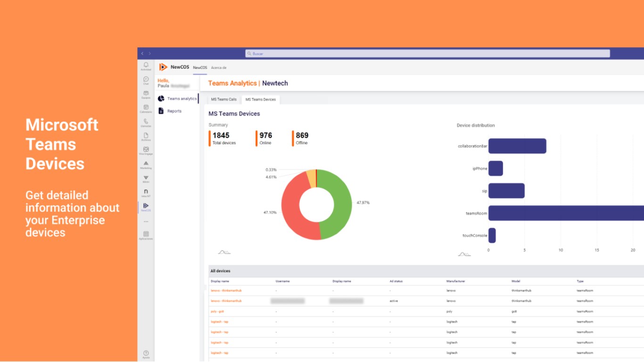Viewport: 644px width, 362px height.
Task: Open the Aplicaciones apps icon
Action: point(146,235)
